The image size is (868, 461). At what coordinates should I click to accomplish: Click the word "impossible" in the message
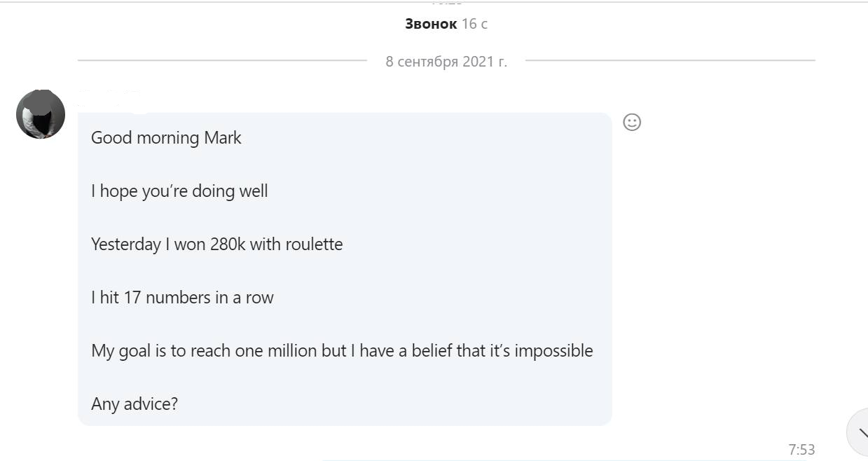click(x=553, y=351)
